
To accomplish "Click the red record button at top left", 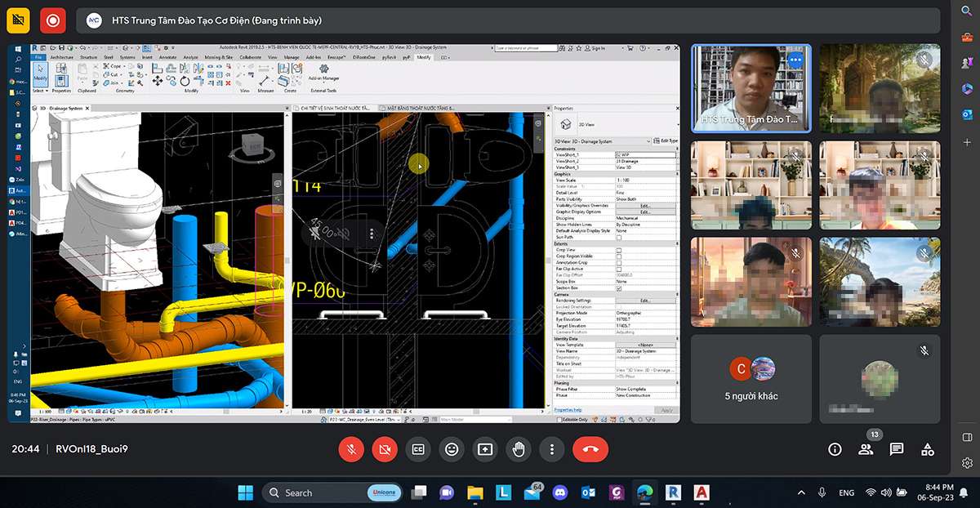I will point(52,20).
